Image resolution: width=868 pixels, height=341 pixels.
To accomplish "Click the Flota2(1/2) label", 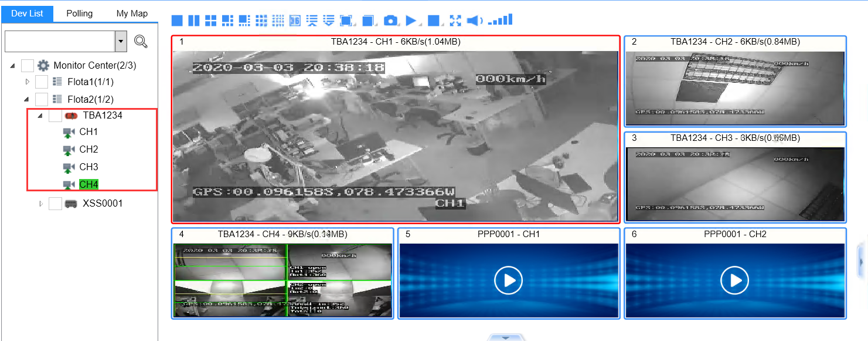I will 91,99.
